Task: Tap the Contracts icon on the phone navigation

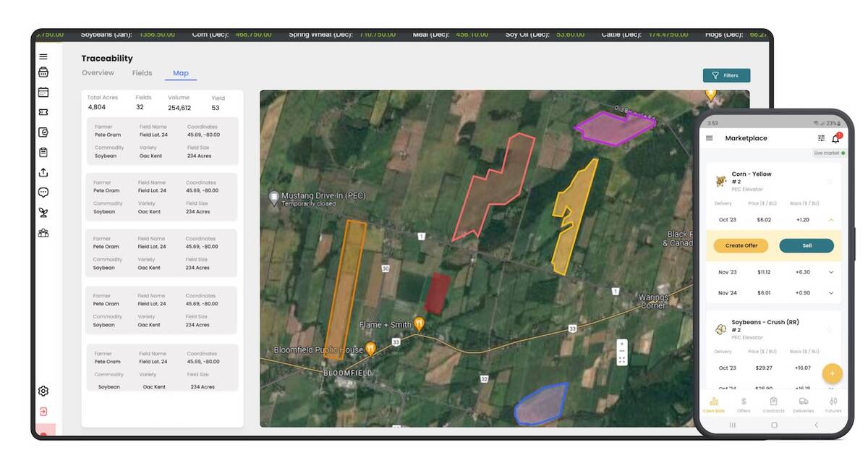Action: point(773,402)
